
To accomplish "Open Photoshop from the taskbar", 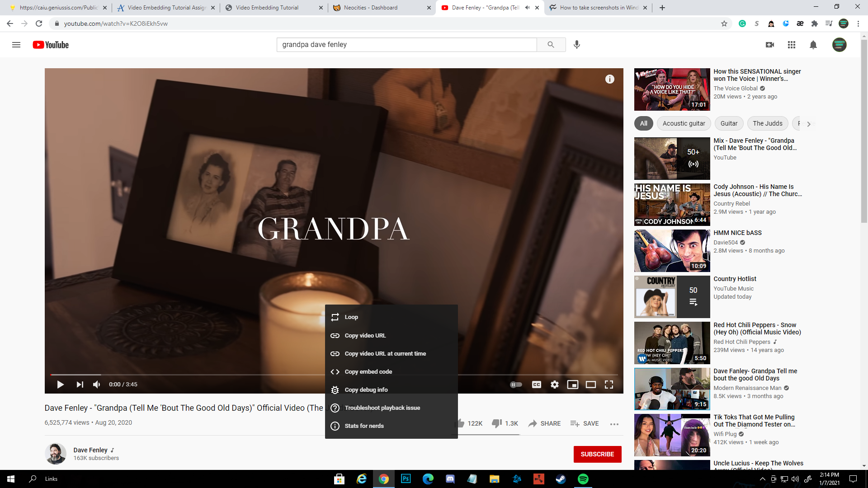I will [406, 479].
